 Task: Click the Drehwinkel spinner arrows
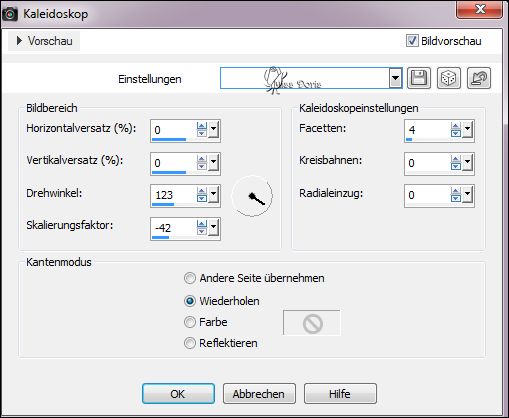coord(202,194)
